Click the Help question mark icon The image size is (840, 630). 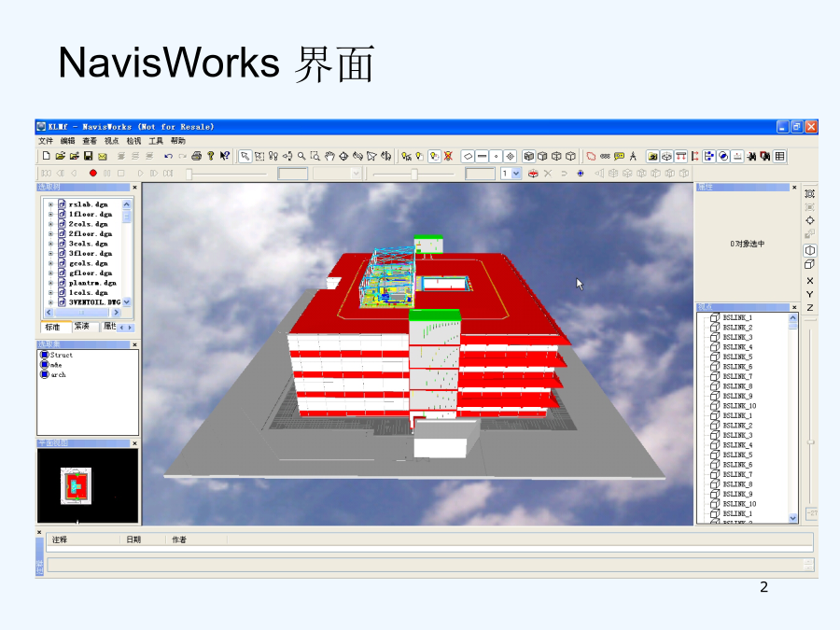point(211,156)
